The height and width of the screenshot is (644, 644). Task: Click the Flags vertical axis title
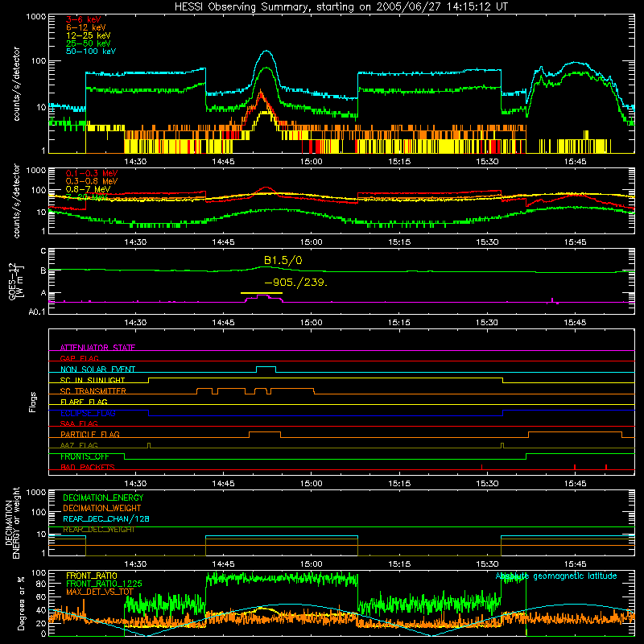pos(32,402)
